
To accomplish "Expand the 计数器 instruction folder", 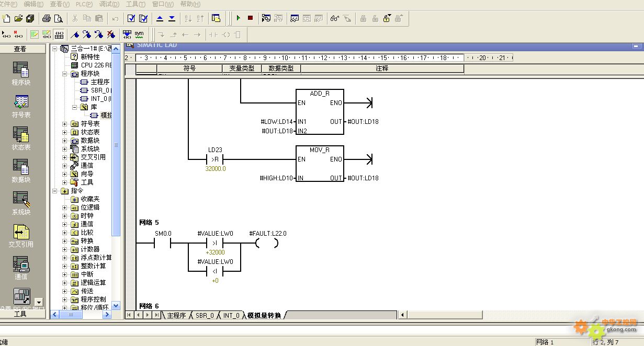I will (65, 249).
